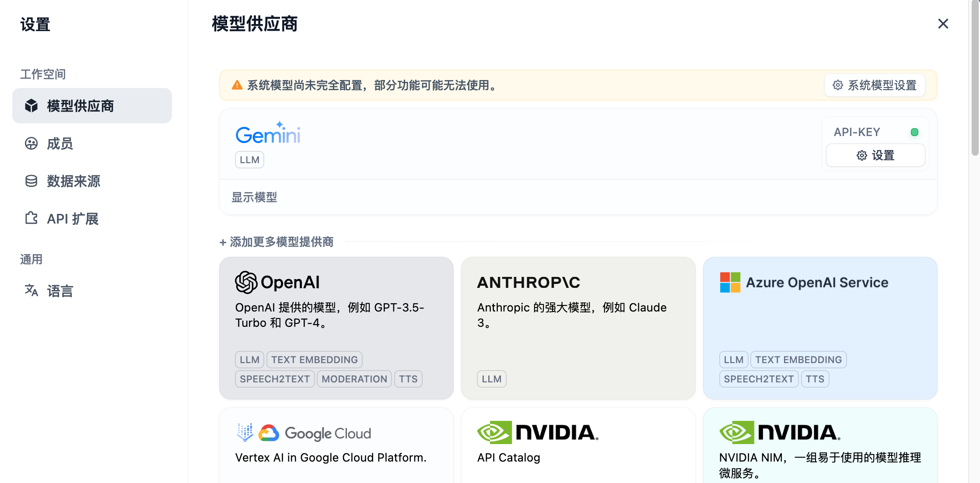Click the LLM tag under Gemini

pyautogui.click(x=249, y=160)
